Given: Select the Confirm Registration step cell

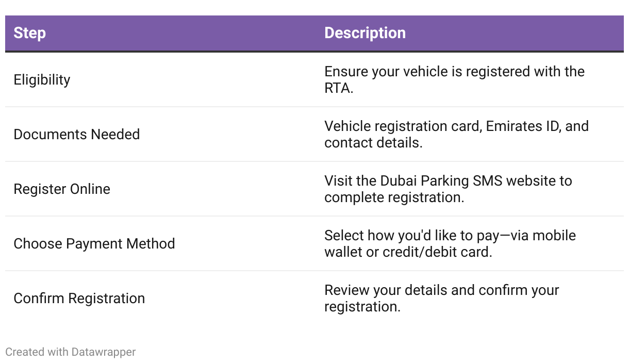Looking at the screenshot, I should pyautogui.click(x=79, y=299).
